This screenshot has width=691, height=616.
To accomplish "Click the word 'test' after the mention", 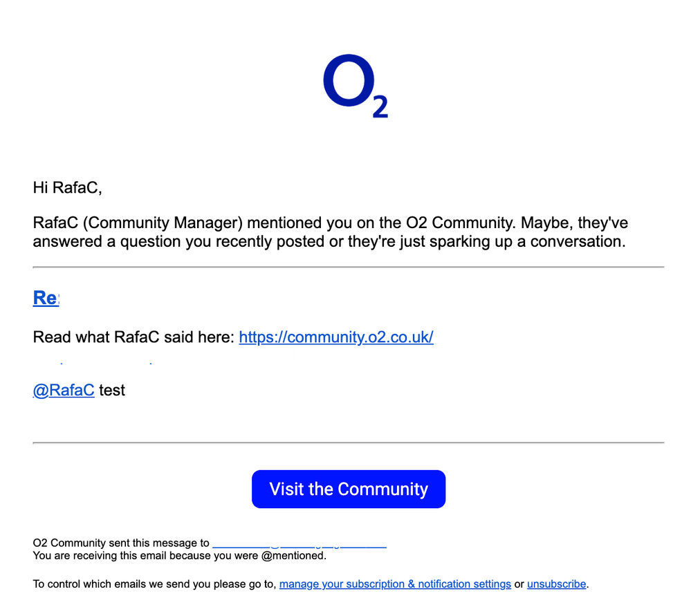I will 112,390.
